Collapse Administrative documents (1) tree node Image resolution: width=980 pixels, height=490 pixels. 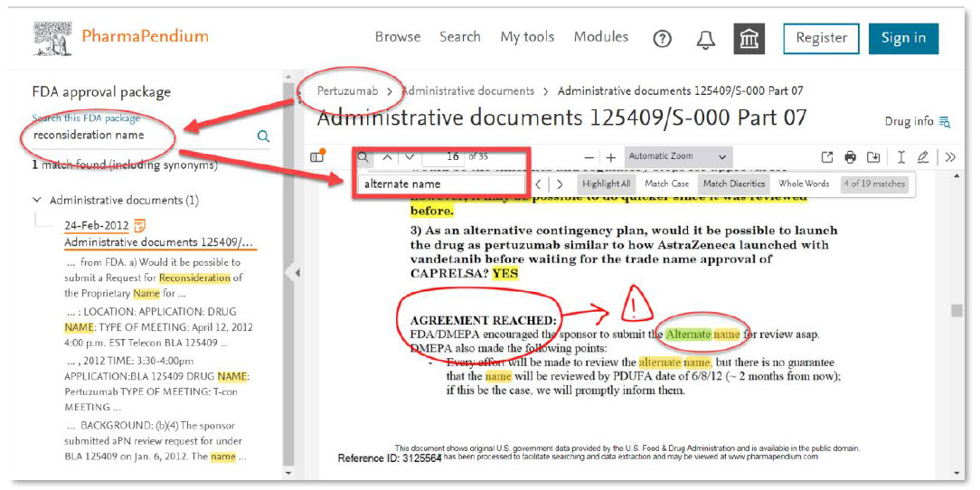click(x=37, y=200)
